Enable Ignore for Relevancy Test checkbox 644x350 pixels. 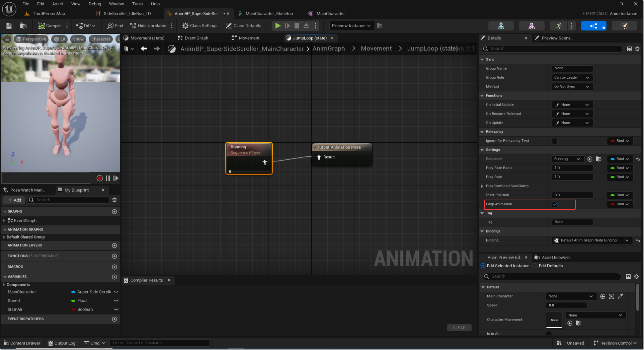(x=555, y=141)
